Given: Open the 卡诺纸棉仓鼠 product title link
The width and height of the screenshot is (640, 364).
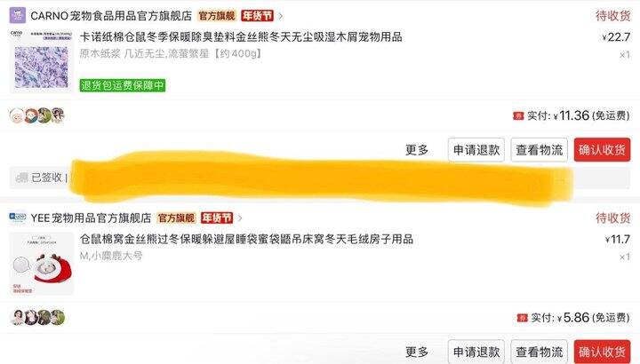Looking at the screenshot, I should (x=241, y=37).
